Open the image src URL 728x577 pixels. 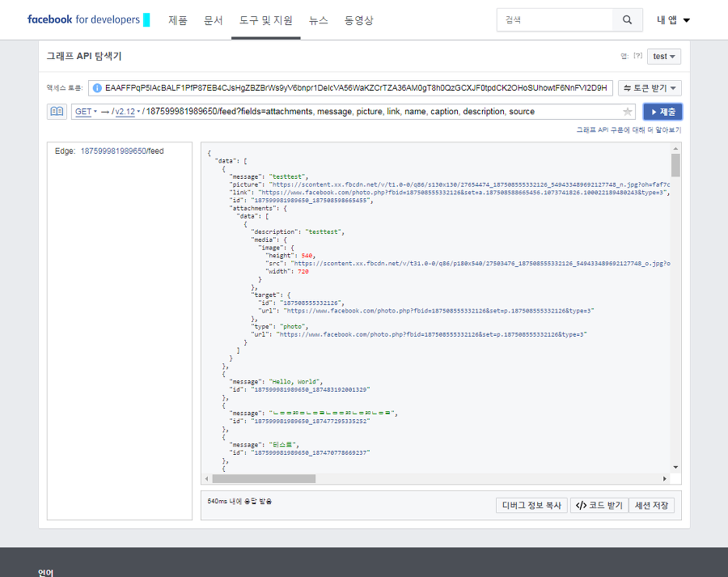pos(480,264)
